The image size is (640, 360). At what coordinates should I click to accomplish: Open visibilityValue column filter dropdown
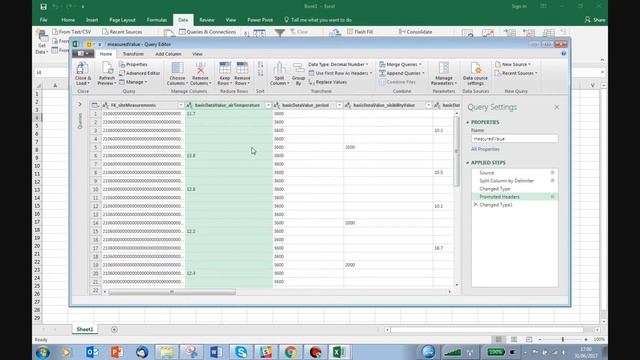click(x=428, y=105)
